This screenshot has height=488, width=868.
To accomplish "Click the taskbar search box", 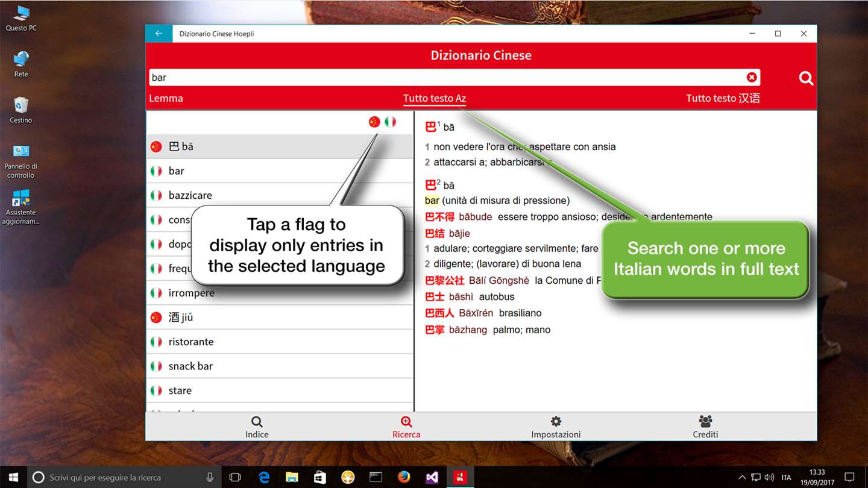I will (x=124, y=477).
